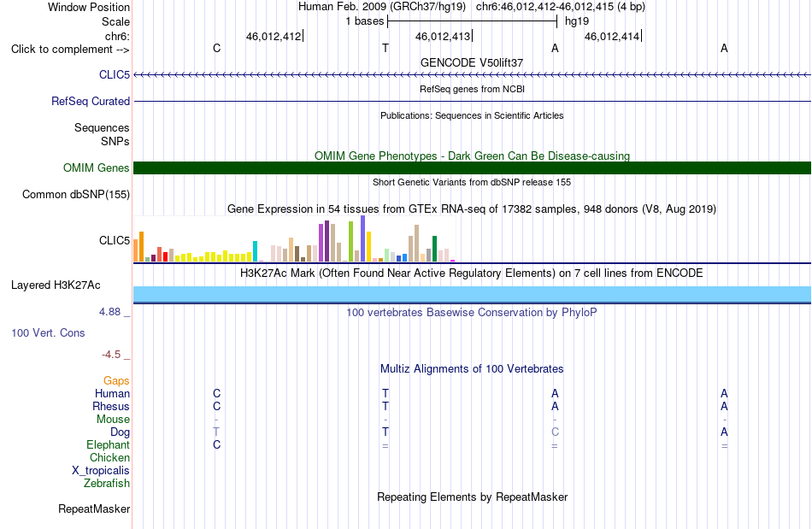Click the Layered H3K27Ac track label
Viewport: 812px width, 529px height.
click(56, 285)
